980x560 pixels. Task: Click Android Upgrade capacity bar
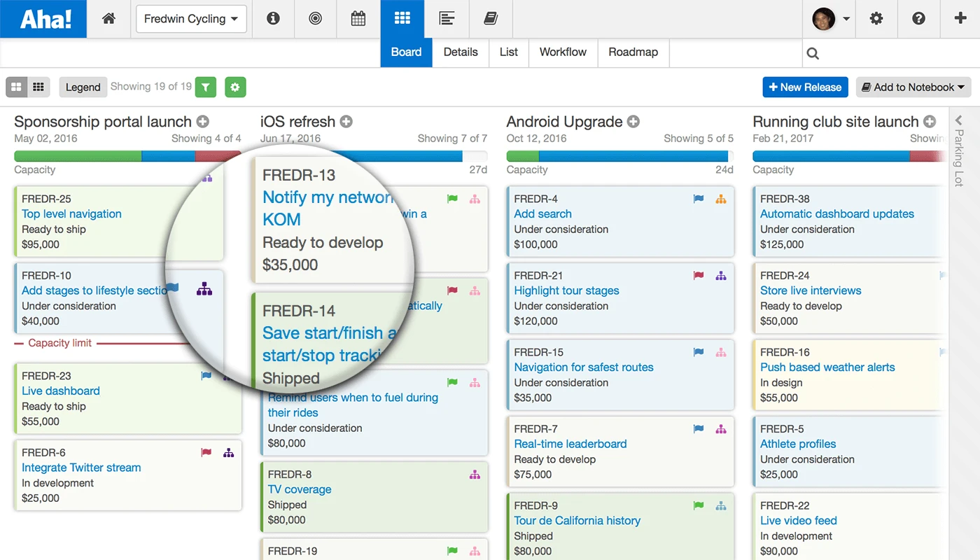point(620,156)
